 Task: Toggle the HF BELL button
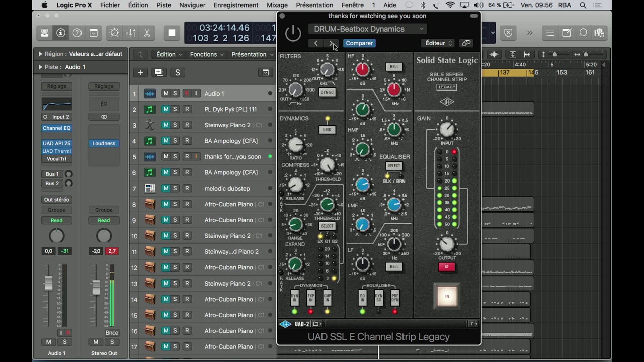[394, 67]
